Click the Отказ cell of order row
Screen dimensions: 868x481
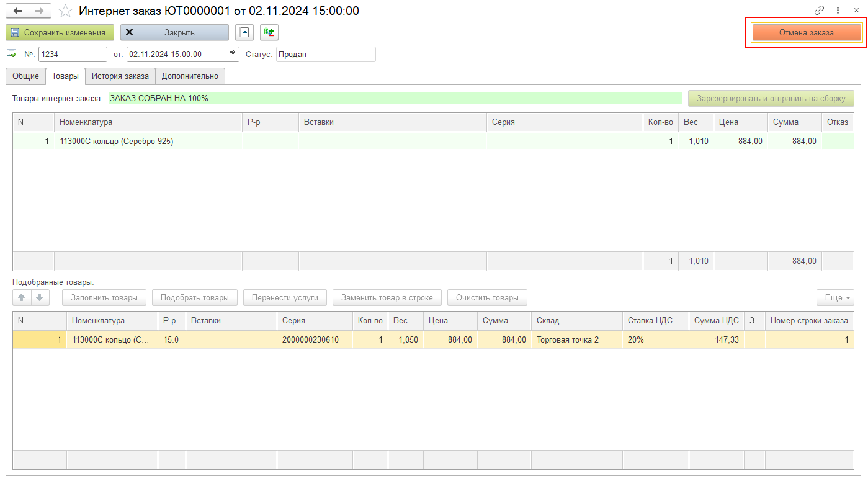point(838,141)
